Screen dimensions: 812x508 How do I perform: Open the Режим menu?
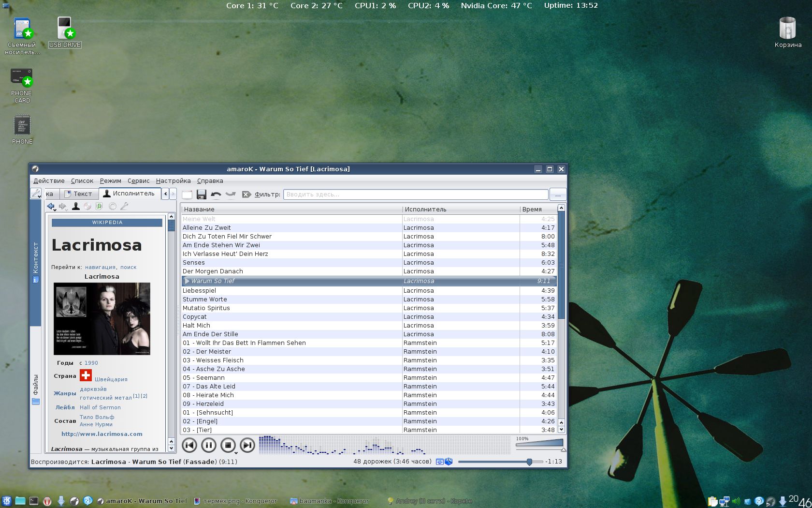[x=111, y=181]
